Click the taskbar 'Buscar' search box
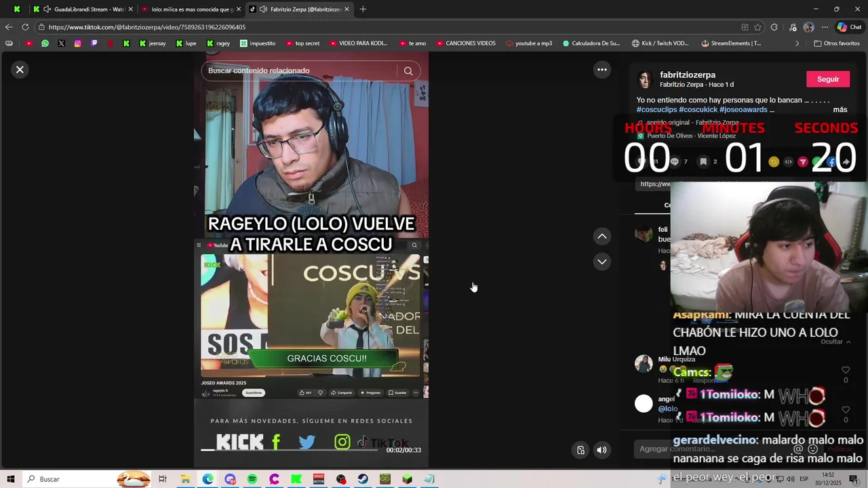The height and width of the screenshot is (488, 868). 88,479
